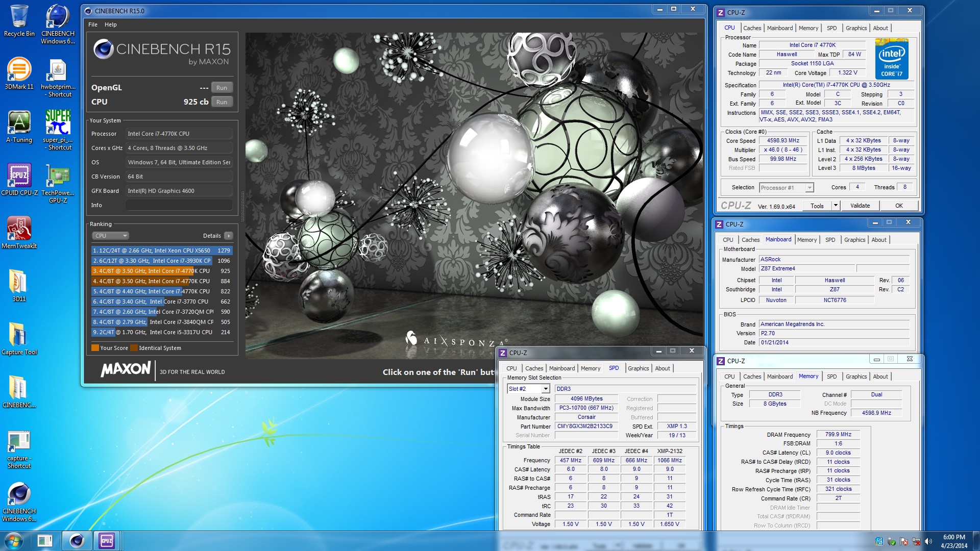Click the Intel Core i7 logo badge
Screen dimensions: 980x551
(892, 59)
